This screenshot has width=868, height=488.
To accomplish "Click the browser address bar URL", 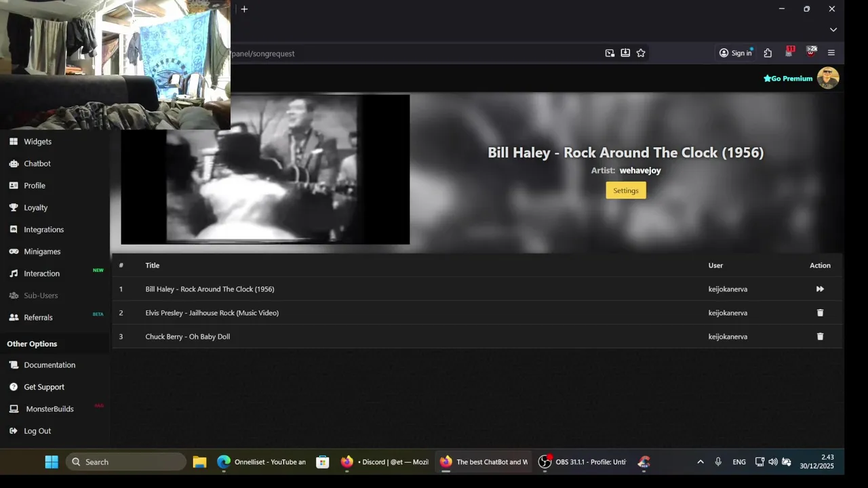I will (x=263, y=54).
